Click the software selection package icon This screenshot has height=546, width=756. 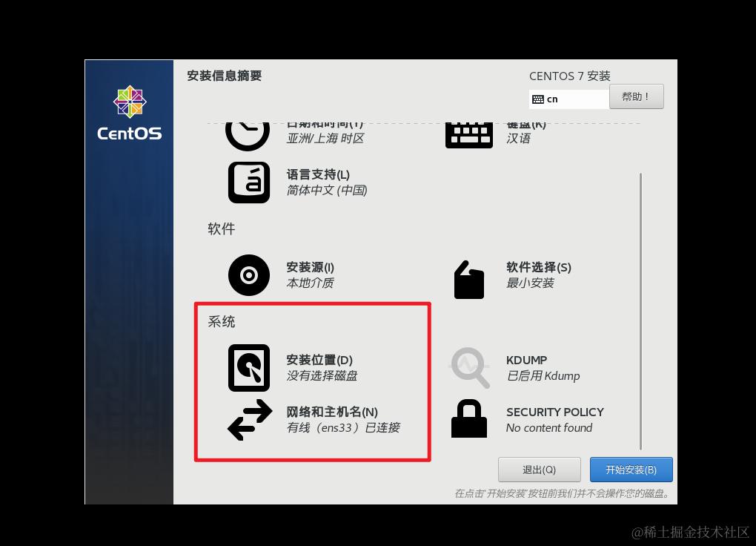pos(469,280)
